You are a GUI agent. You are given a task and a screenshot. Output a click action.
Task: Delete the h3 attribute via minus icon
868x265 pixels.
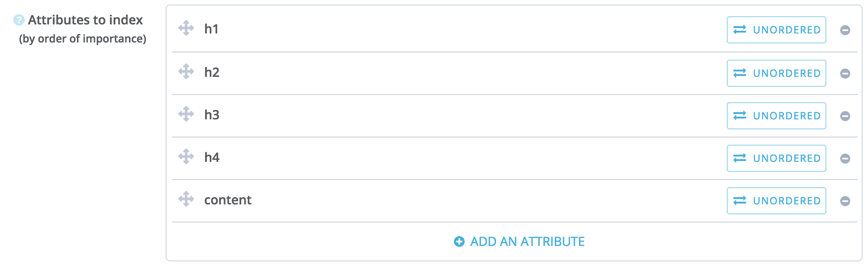point(845,116)
